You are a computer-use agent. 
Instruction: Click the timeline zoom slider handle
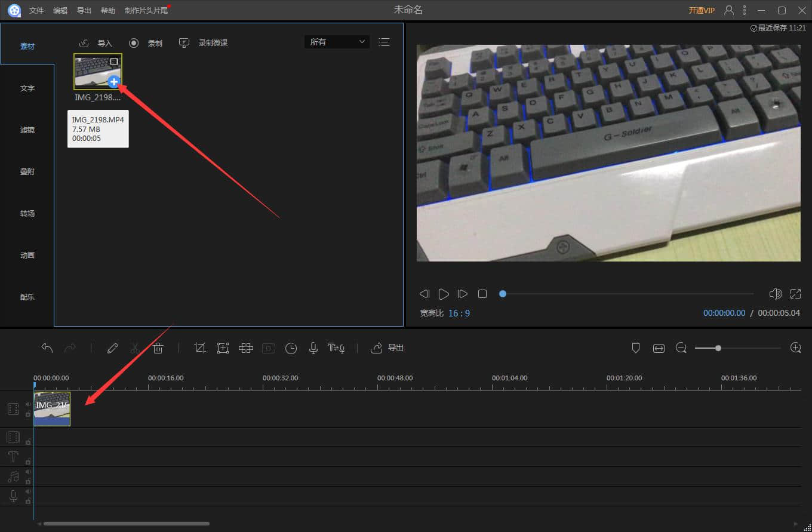(x=718, y=348)
